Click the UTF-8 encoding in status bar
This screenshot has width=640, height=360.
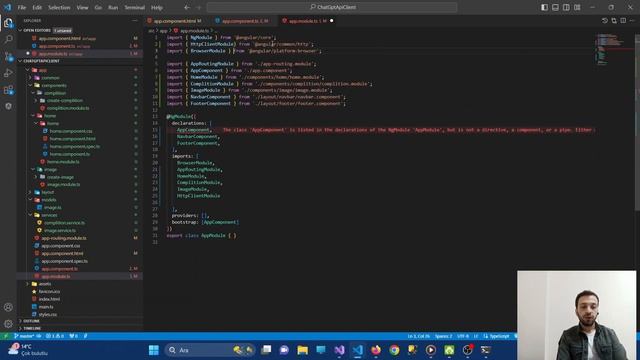click(463, 336)
